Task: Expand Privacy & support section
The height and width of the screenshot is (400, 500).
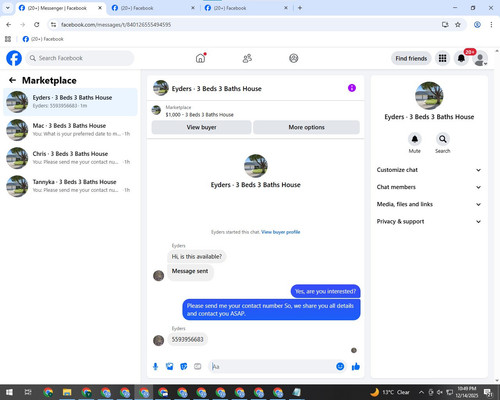Action: (429, 222)
